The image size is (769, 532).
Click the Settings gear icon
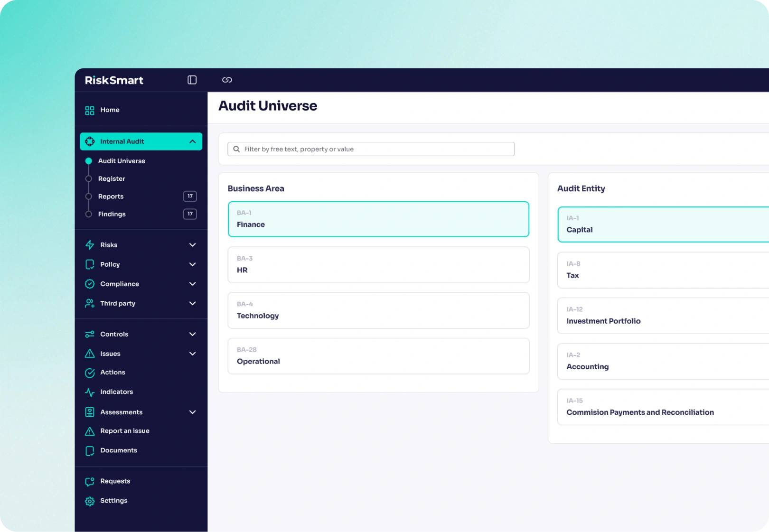click(90, 501)
